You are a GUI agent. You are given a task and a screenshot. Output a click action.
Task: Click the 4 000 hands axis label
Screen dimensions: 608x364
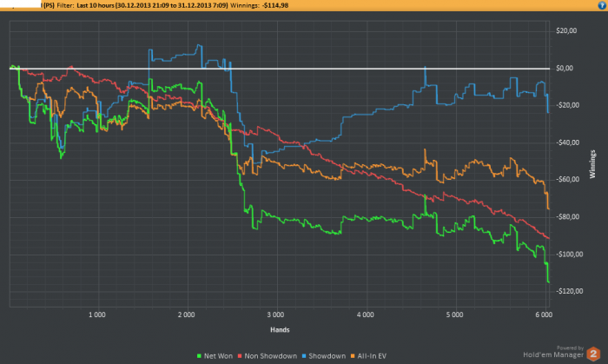coord(366,314)
